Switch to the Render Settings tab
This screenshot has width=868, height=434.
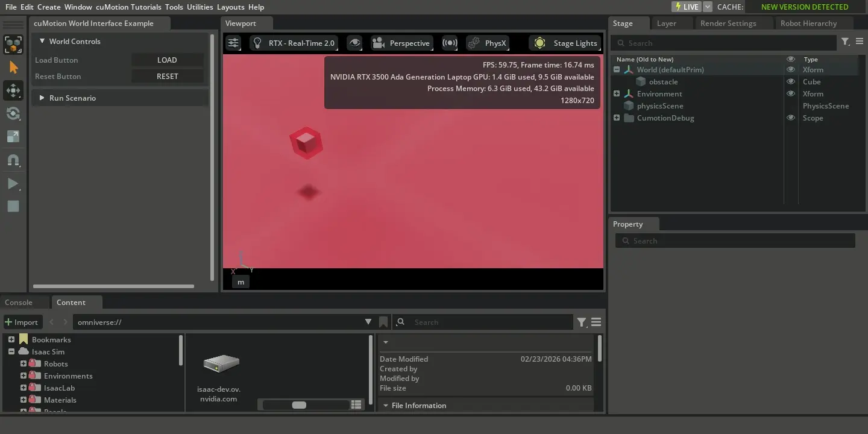click(728, 23)
